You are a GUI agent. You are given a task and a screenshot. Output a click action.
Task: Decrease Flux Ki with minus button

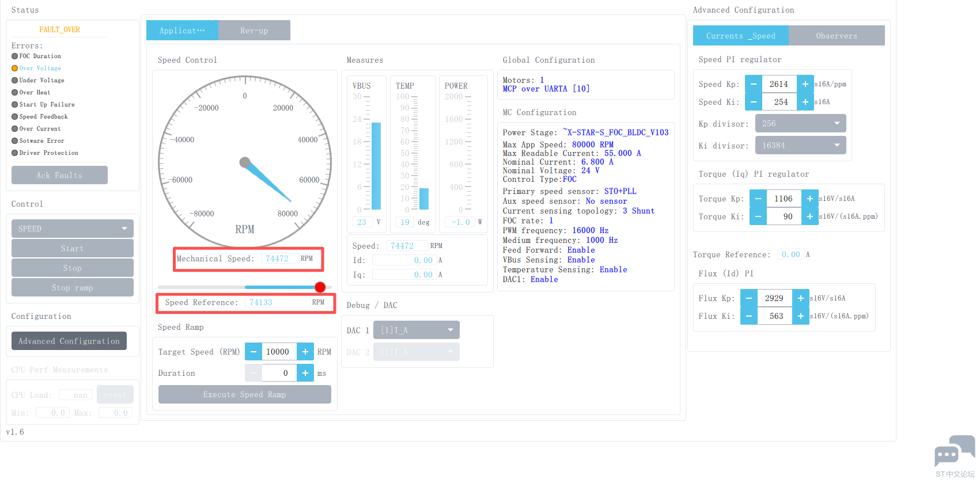coord(748,316)
